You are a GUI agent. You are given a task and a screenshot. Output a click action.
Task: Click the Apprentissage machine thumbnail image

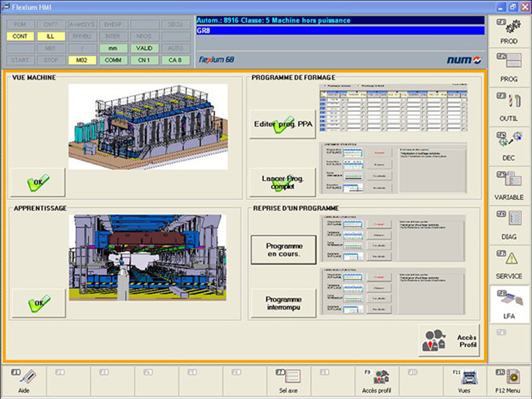147,257
